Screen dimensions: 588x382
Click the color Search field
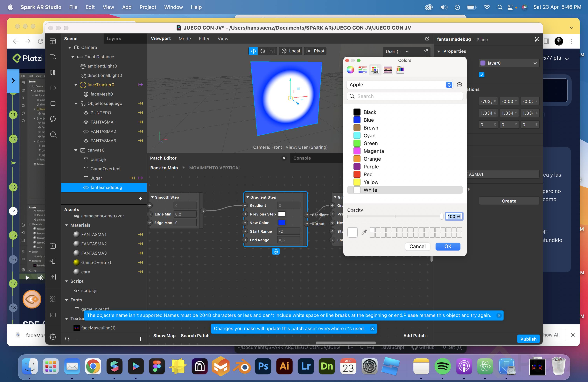(x=405, y=96)
